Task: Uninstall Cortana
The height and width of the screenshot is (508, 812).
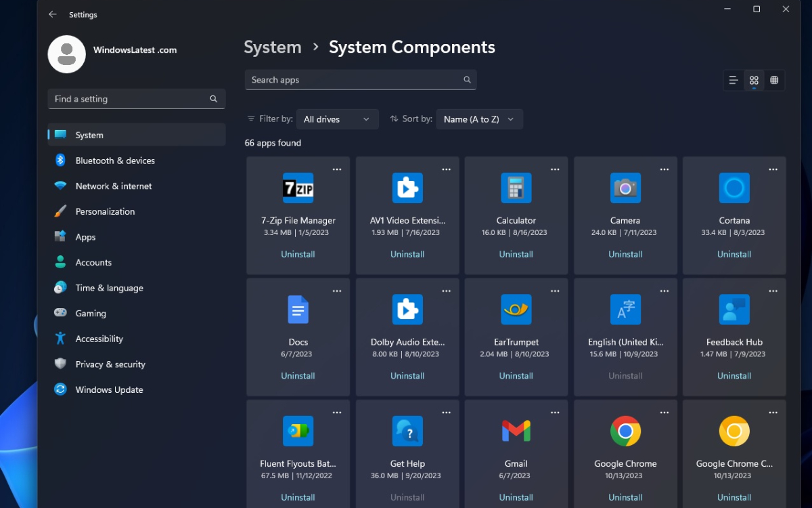Action: pyautogui.click(x=734, y=254)
